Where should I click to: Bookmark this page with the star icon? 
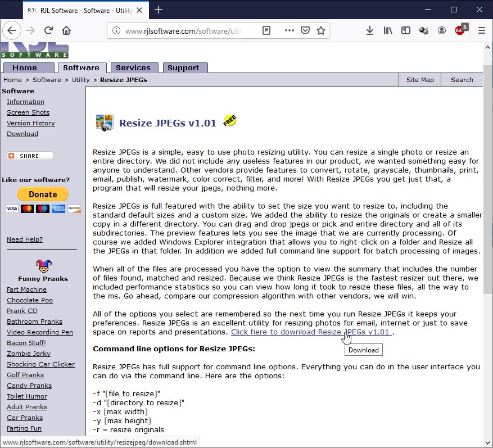(x=321, y=30)
